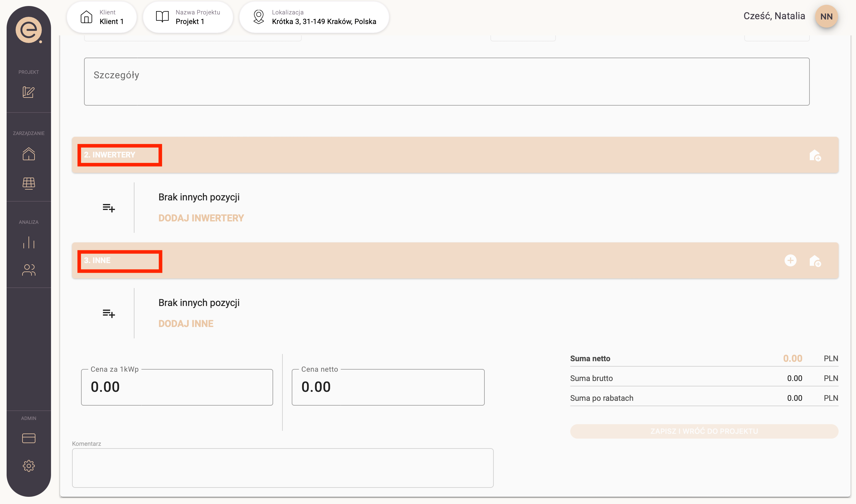Open the Lokalizacja address chip
The width and height of the screenshot is (856, 504).
[314, 17]
